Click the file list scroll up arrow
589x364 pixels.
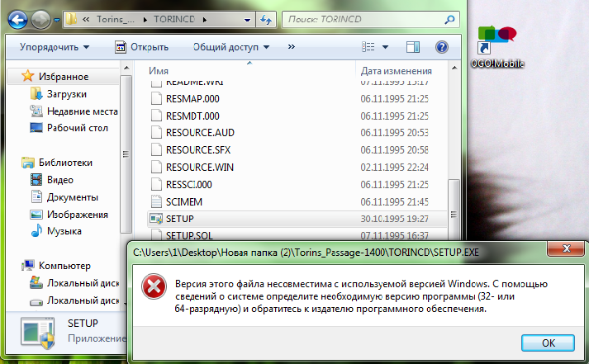454,68
